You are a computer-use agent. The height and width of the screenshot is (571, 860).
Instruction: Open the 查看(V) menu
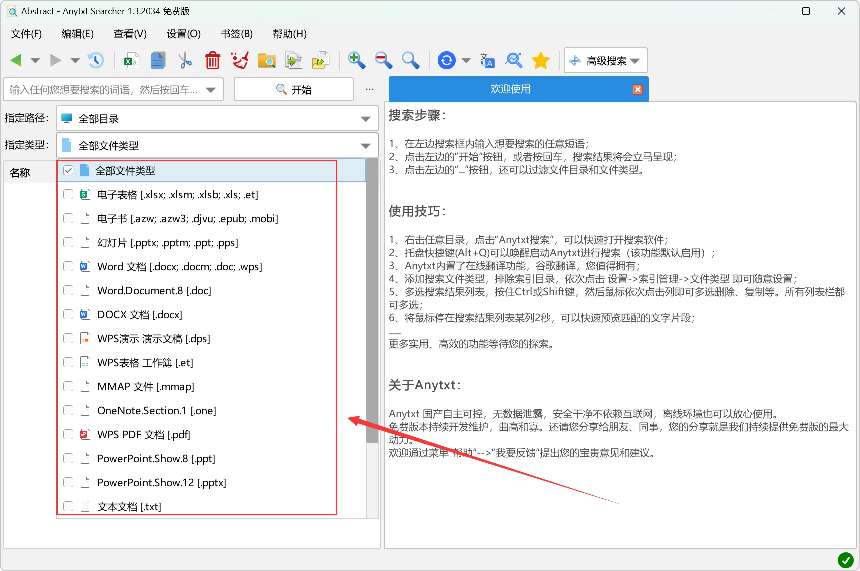pos(130,34)
